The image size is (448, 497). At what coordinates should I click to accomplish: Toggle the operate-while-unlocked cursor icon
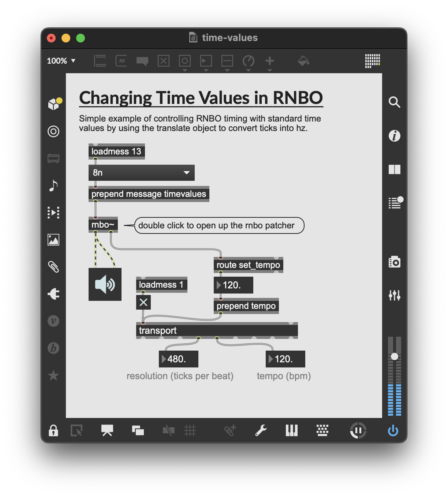click(76, 430)
